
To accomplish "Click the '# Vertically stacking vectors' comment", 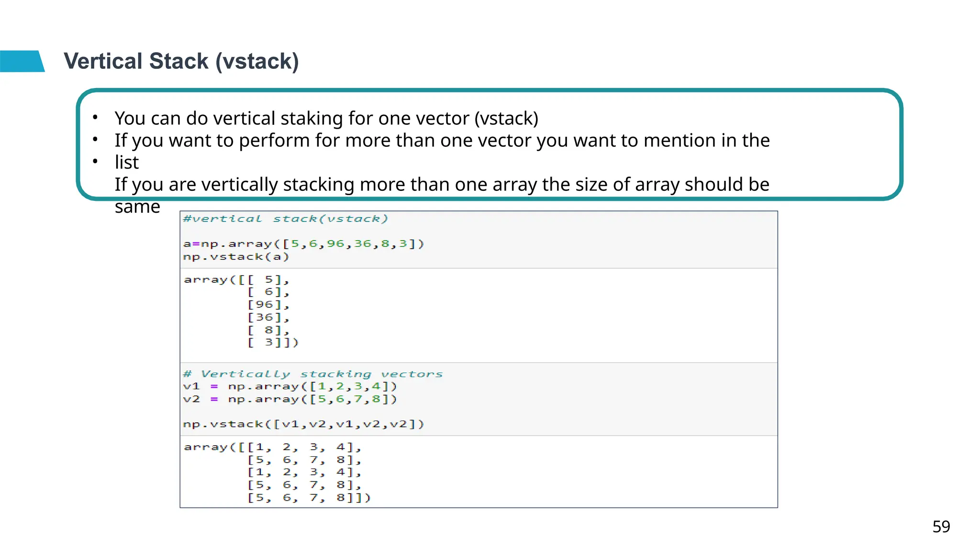I will (313, 374).
